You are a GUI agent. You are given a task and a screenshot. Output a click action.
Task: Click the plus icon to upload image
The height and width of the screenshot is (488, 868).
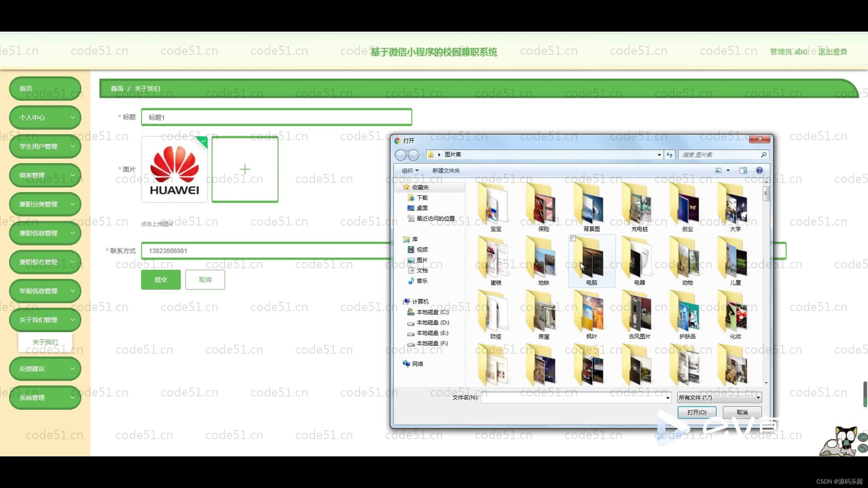pos(245,169)
